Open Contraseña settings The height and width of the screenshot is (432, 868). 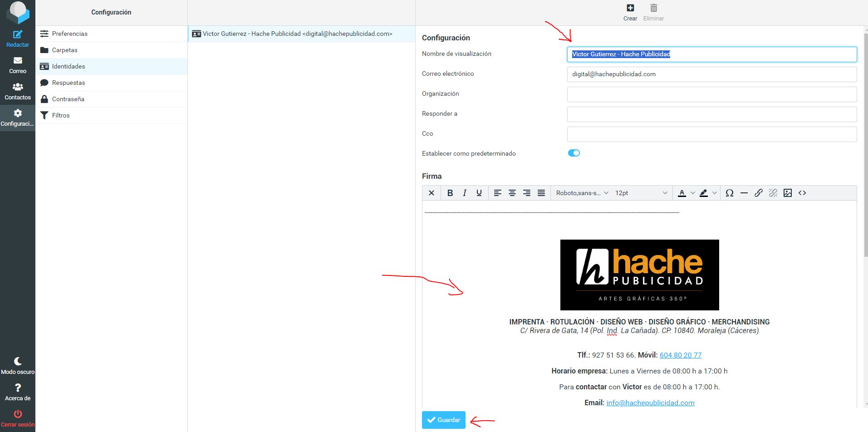coord(111,99)
